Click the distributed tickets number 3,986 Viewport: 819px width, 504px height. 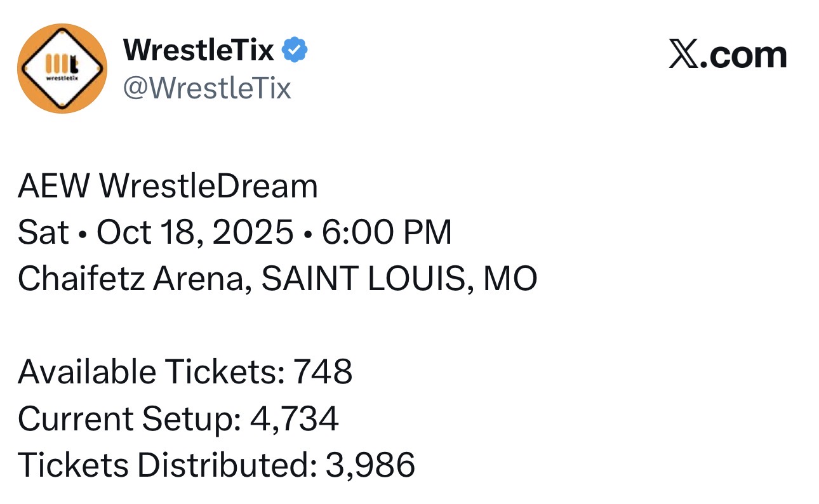click(x=370, y=465)
